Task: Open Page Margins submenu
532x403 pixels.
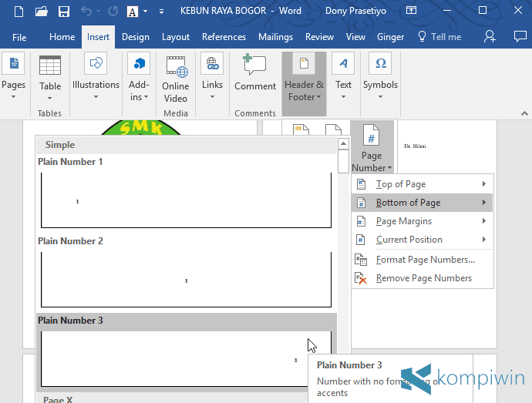Action: click(422, 221)
